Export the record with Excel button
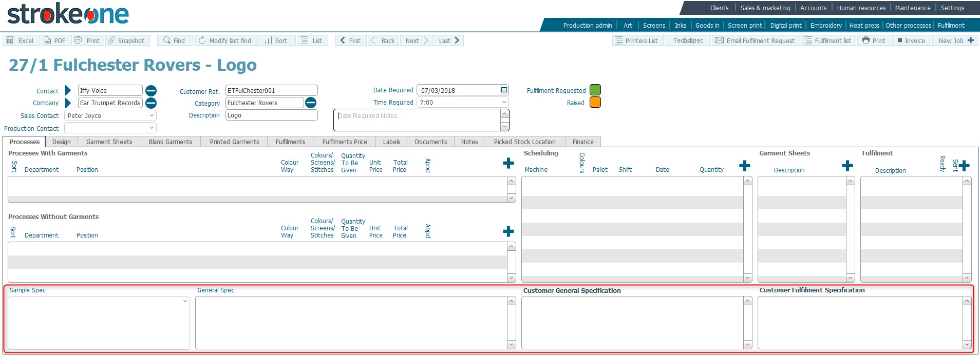The image size is (980, 357). point(20,41)
